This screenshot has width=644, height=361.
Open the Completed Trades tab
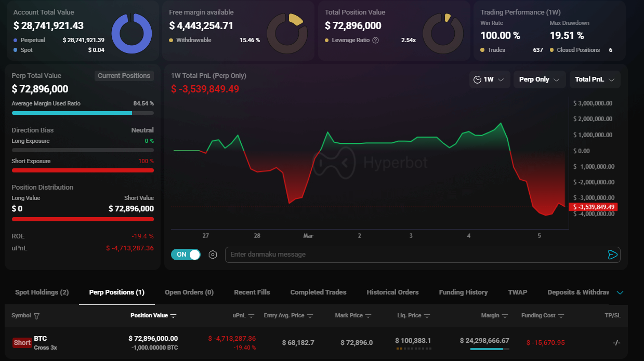pyautogui.click(x=318, y=292)
